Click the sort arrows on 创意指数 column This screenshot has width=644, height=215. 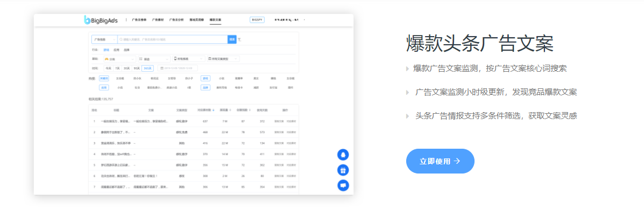(250, 110)
